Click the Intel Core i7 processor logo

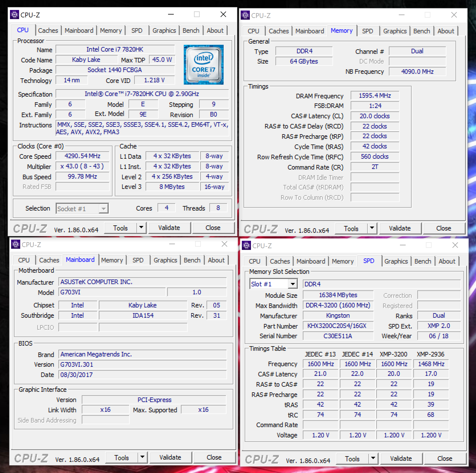click(x=204, y=65)
